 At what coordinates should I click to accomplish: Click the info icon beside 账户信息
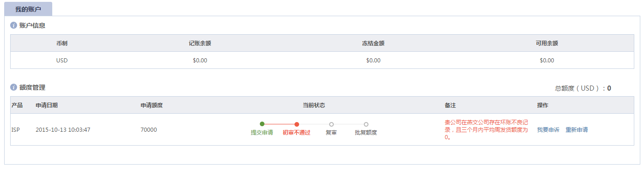tap(13, 25)
